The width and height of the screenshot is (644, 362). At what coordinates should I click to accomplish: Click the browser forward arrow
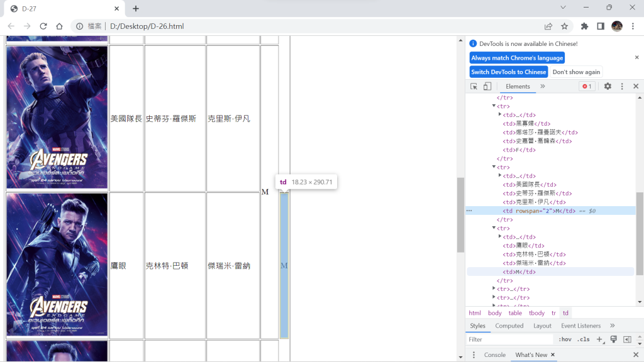point(27,26)
